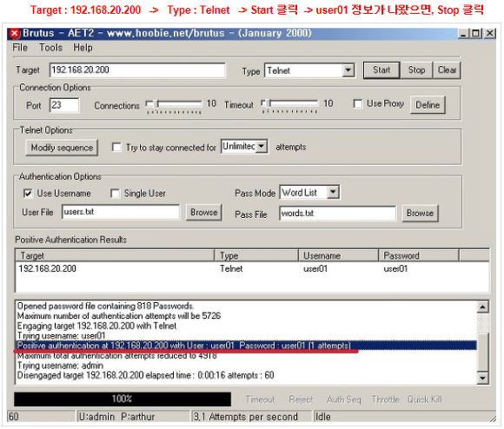Browse for the Pass File
The image size is (504, 429).
tap(420, 214)
